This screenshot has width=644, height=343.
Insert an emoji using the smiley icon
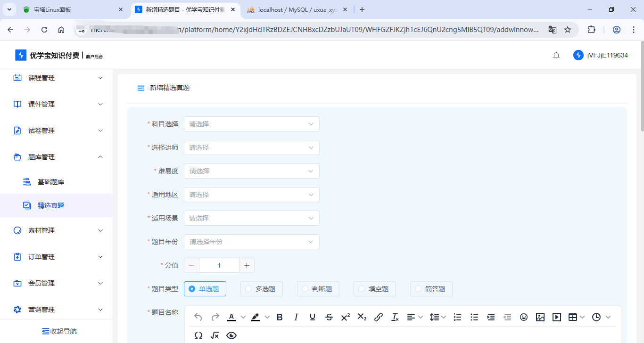click(x=523, y=317)
